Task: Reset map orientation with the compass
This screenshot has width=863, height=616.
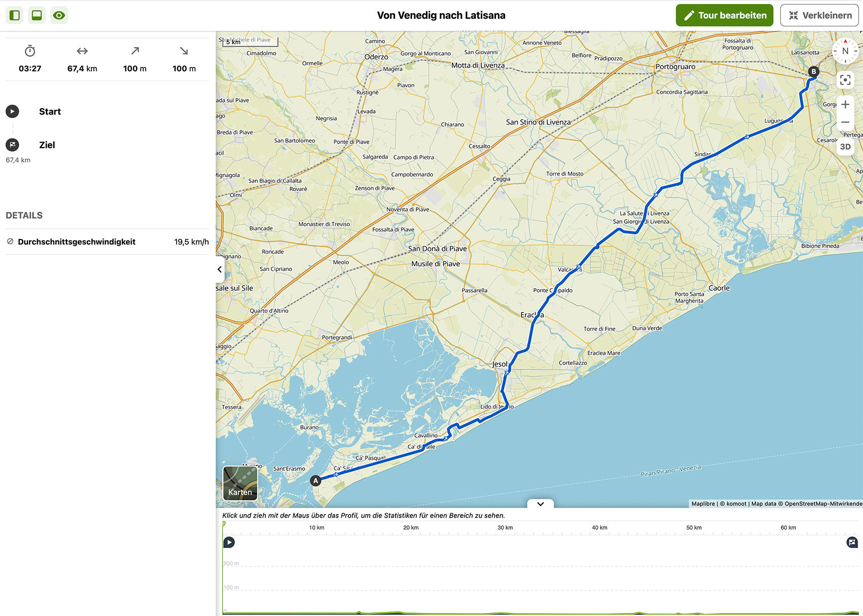Action: pos(845,51)
